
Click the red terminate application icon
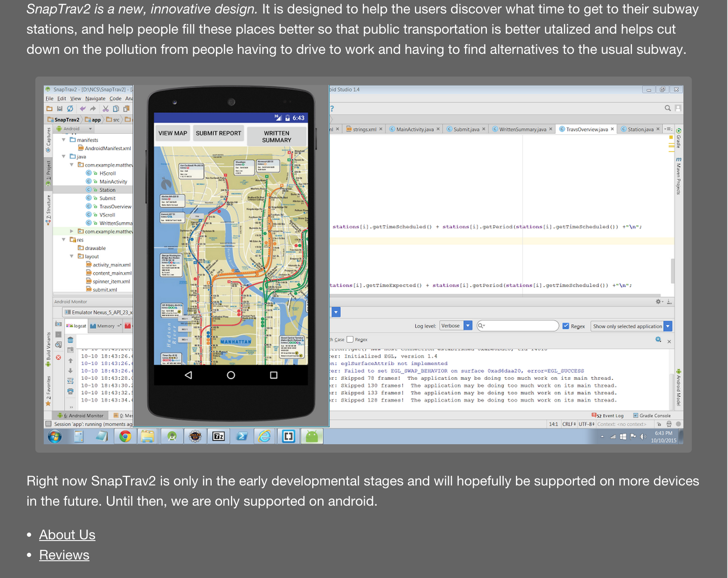coord(58,358)
